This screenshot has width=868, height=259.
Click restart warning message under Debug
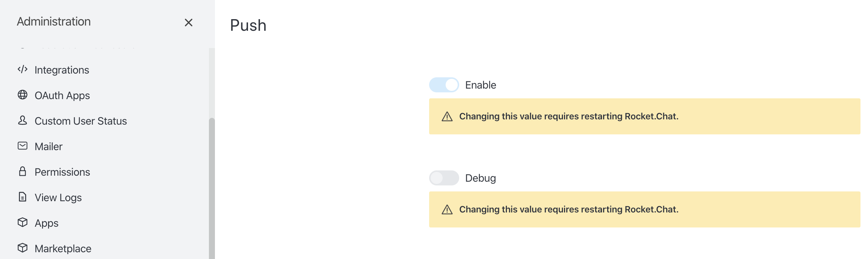tap(569, 209)
